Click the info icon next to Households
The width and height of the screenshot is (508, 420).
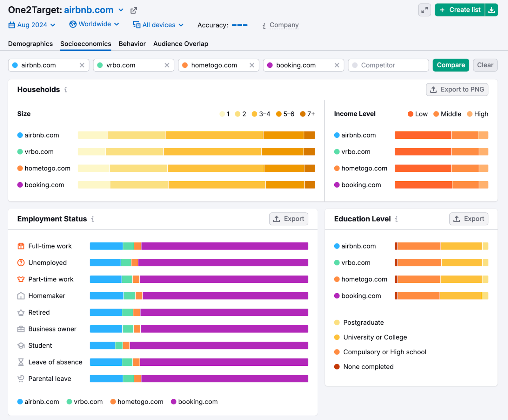(66, 90)
